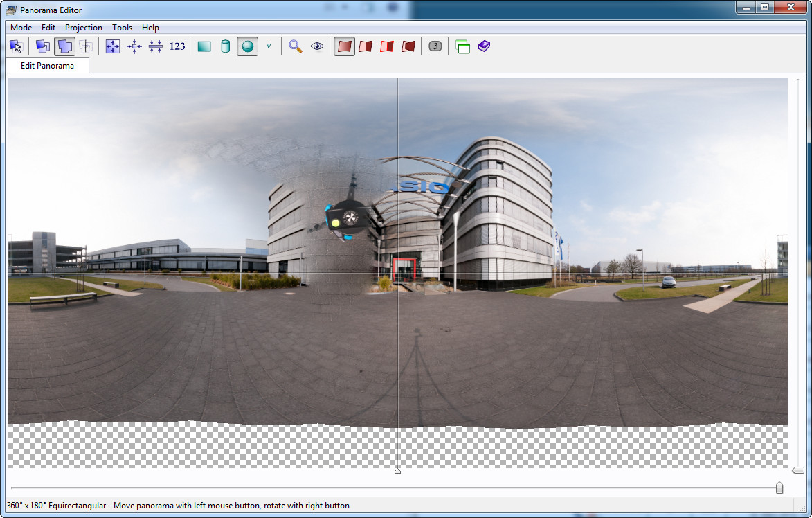Click the Center panorama icon
Viewport: 812px width, 518px height.
coord(134,46)
